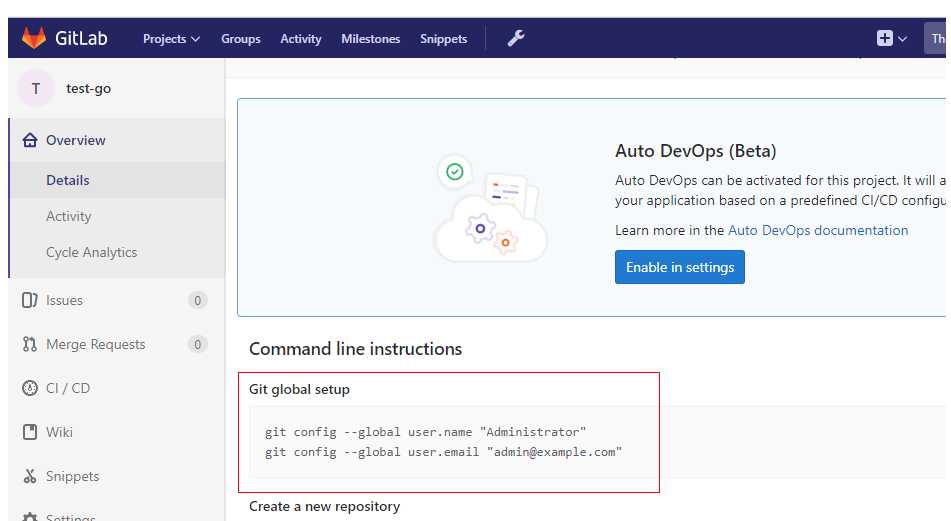Click the CI / CD rocket icon
951x521 pixels.
[x=30, y=388]
